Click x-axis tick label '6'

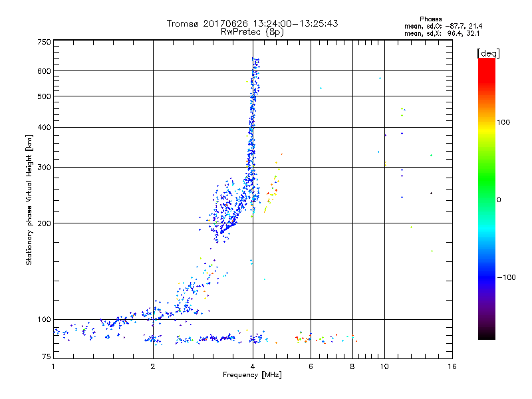click(311, 366)
